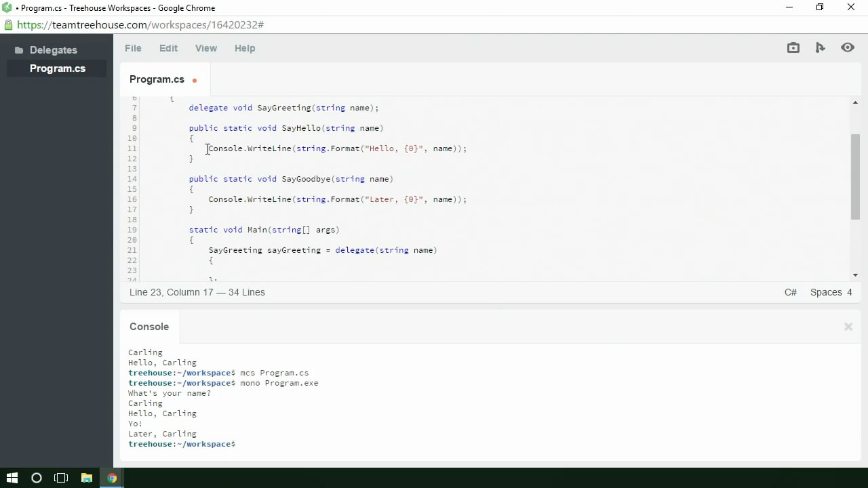The width and height of the screenshot is (868, 488).
Task: Click the fork workspace icon
Action: pos(821,47)
